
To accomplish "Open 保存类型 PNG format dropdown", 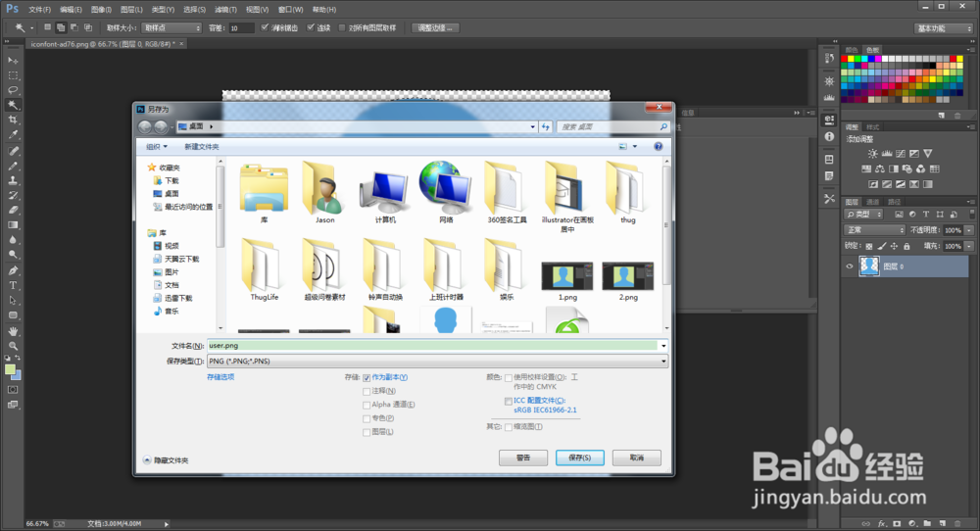I will pos(437,362).
